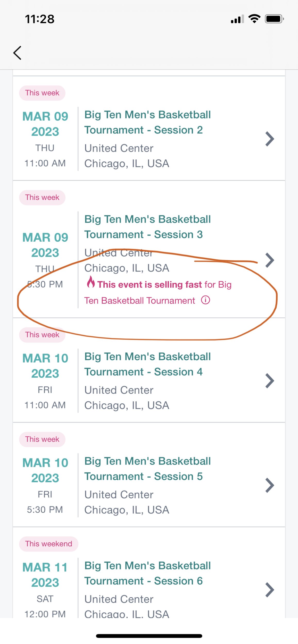Viewport: 298px width, 644px height.
Task: Open Session 3 using its chevron arrow
Action: coord(269,260)
